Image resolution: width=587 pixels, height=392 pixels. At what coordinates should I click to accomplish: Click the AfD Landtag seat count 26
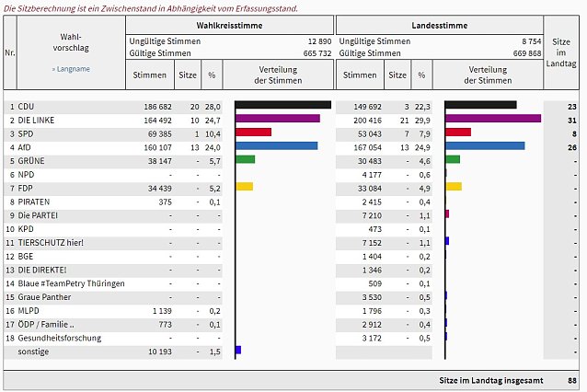pyautogui.click(x=571, y=147)
